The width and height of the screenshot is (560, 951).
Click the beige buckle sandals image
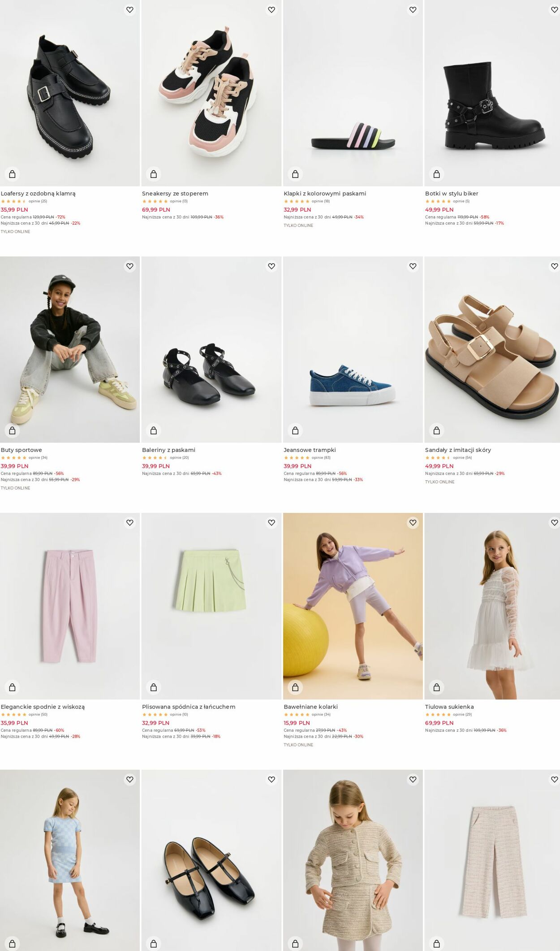click(492, 350)
